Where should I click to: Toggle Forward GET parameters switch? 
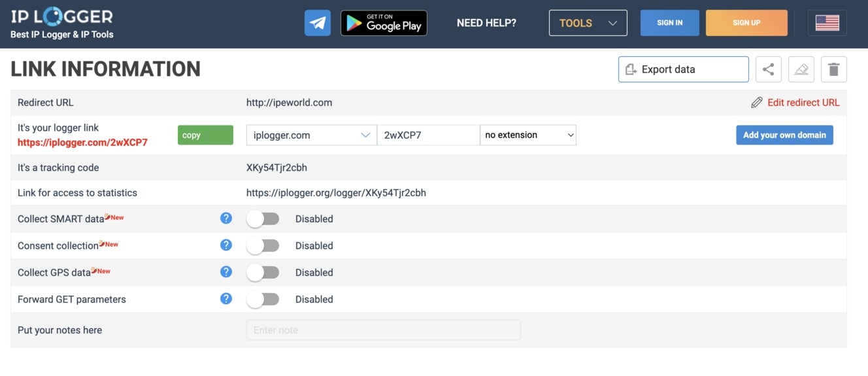(263, 299)
